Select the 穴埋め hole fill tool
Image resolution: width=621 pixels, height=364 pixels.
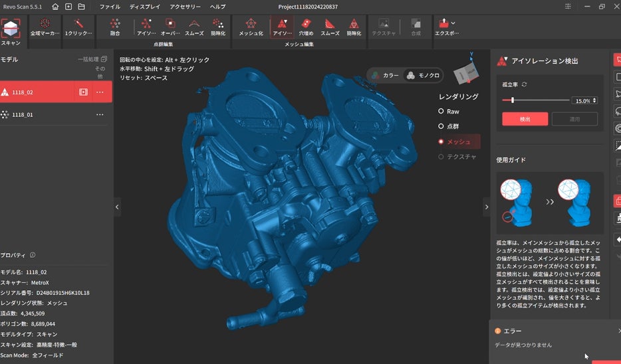(306, 27)
